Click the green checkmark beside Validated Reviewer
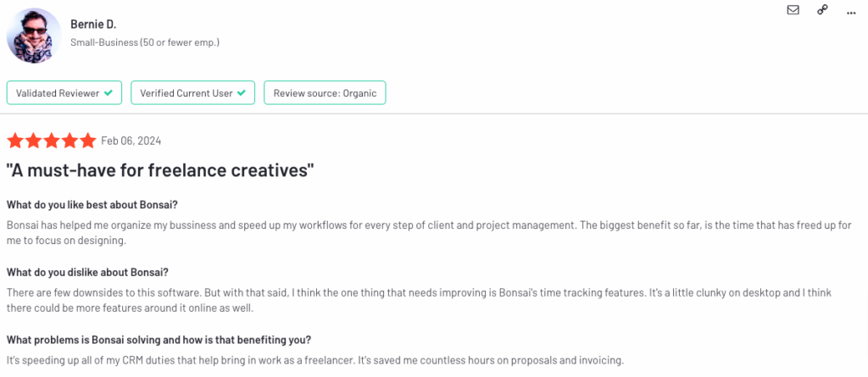Screen dimensions: 868x377 [108, 93]
